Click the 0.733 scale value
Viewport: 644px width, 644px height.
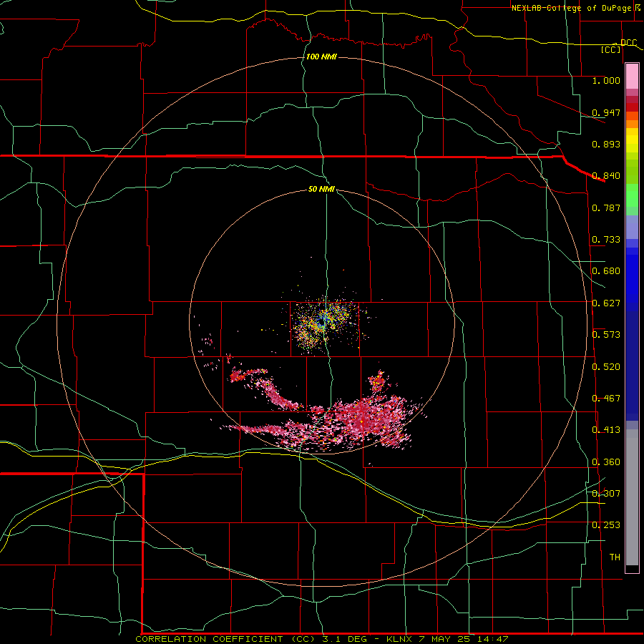[606, 240]
